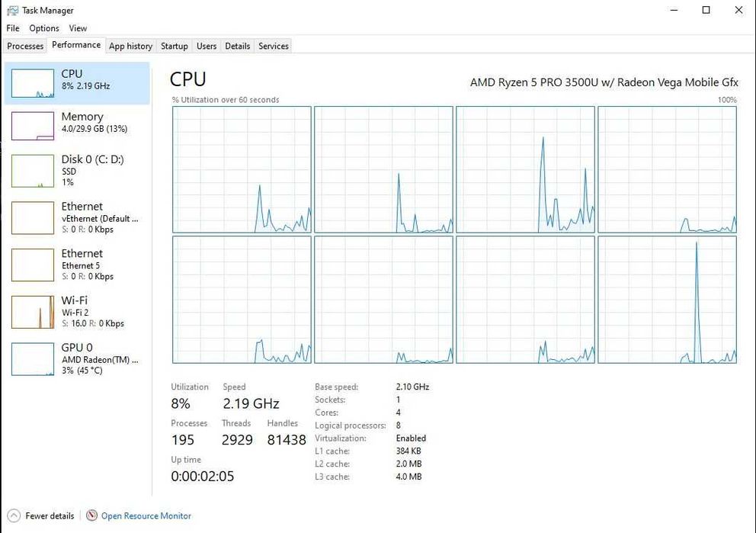Close the Task Manager window
756x533 pixels.
pos(738,10)
